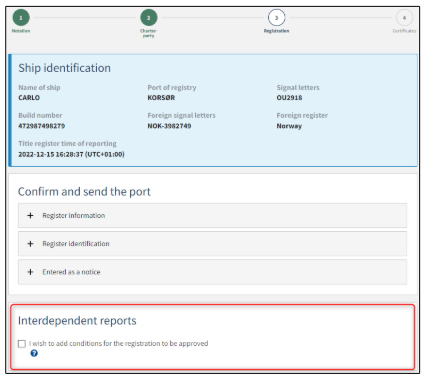Select the Registration step label

276,31
